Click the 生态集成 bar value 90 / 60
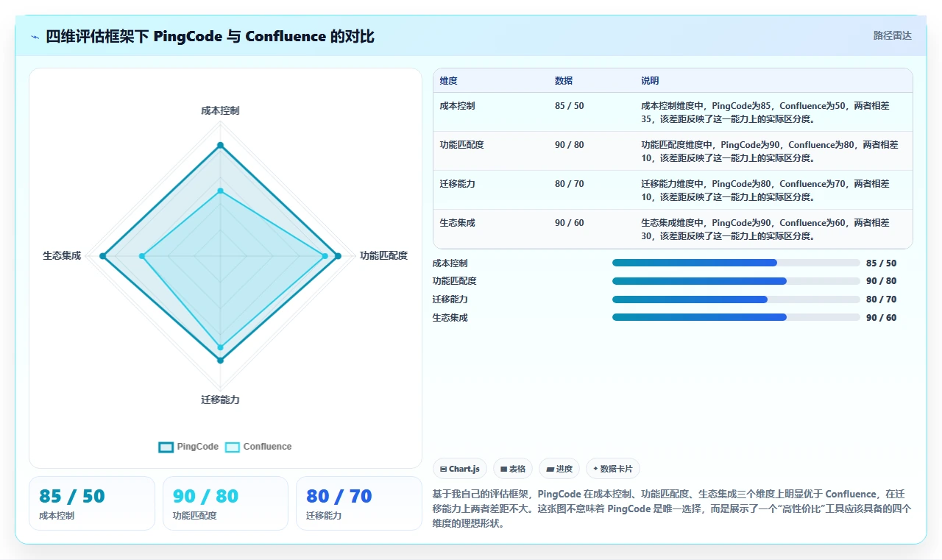This screenshot has height=560, width=942. click(x=881, y=318)
